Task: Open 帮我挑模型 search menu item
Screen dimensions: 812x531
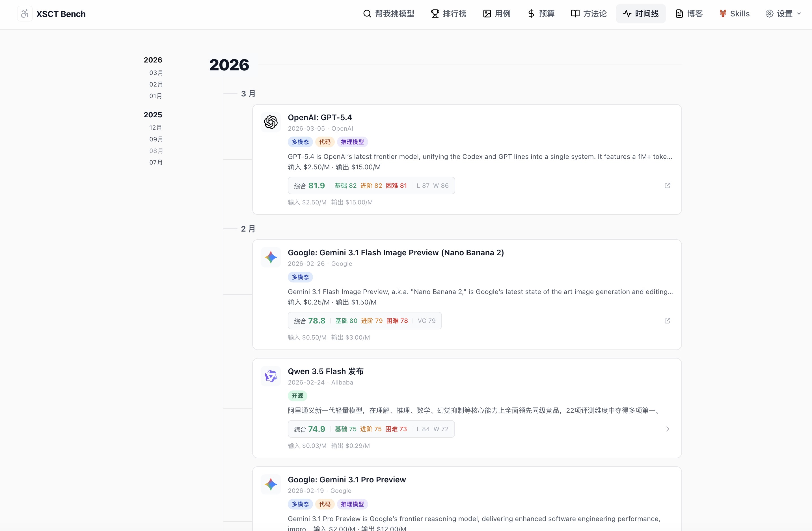Action: (x=388, y=14)
